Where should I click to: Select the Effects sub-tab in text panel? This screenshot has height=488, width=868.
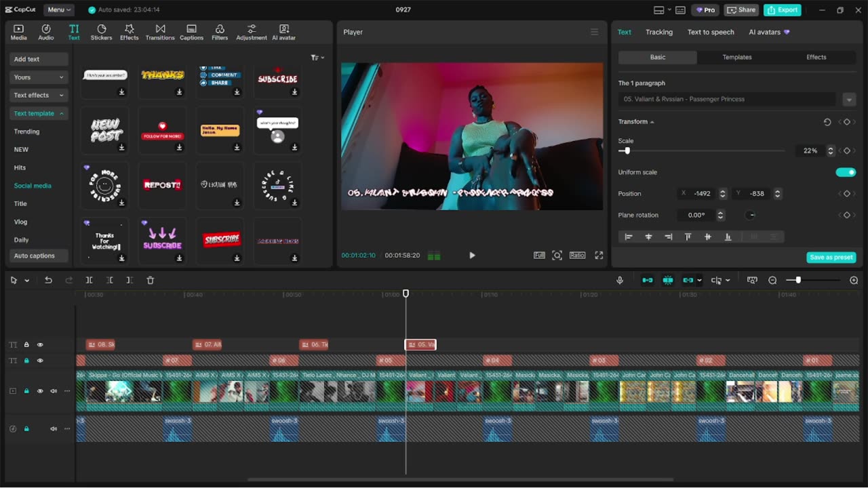(x=816, y=58)
